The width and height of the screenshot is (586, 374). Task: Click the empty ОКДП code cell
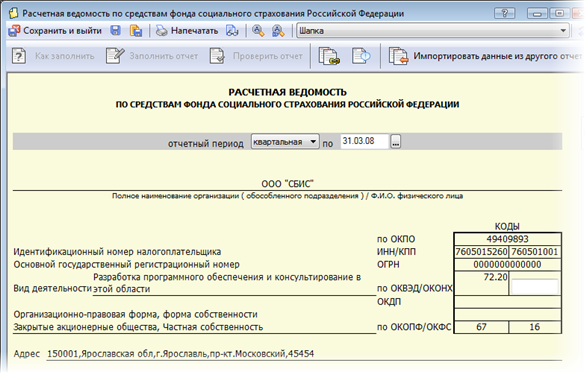coord(507,302)
